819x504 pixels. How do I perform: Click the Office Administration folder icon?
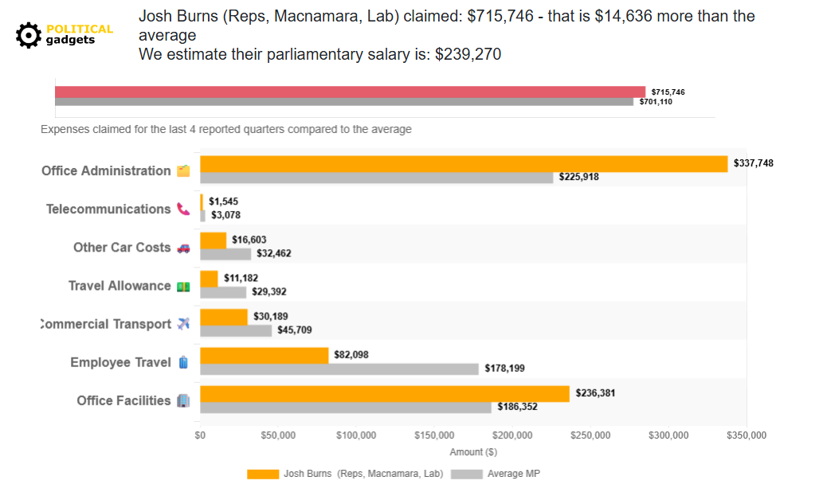click(183, 170)
